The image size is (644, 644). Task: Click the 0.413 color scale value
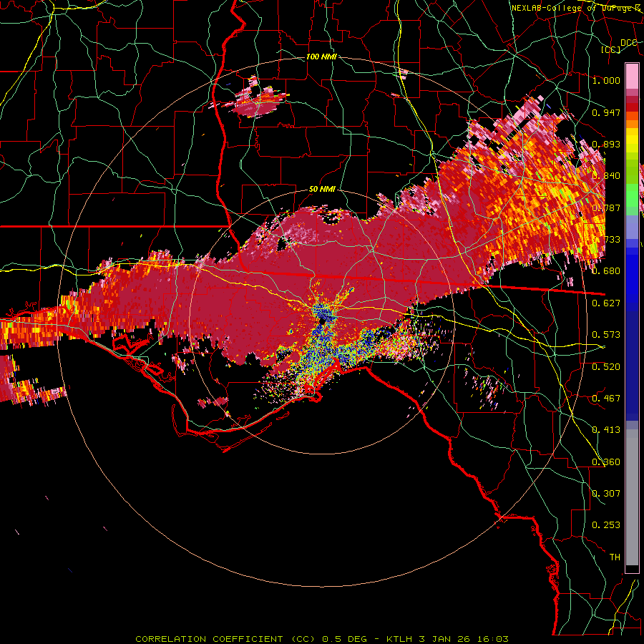click(x=606, y=430)
